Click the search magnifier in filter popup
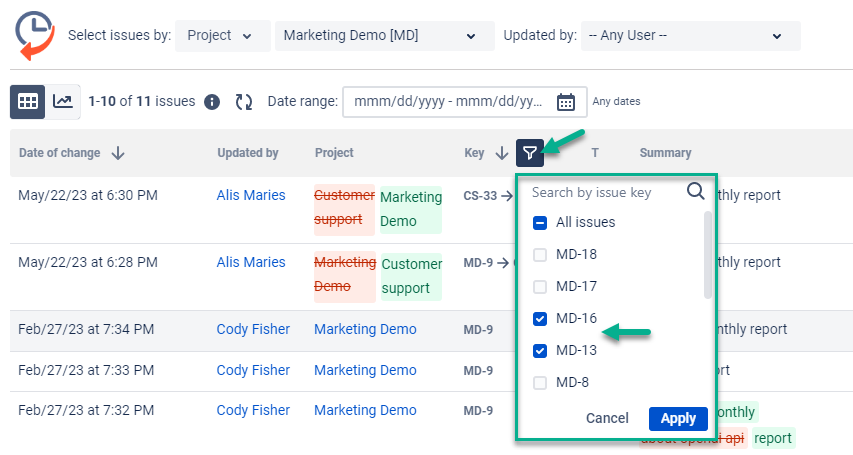The image size is (853, 455). tap(696, 192)
